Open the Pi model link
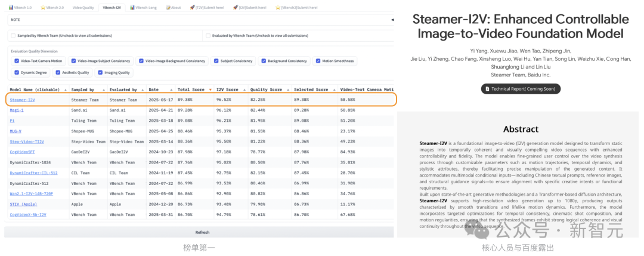 coord(12,121)
